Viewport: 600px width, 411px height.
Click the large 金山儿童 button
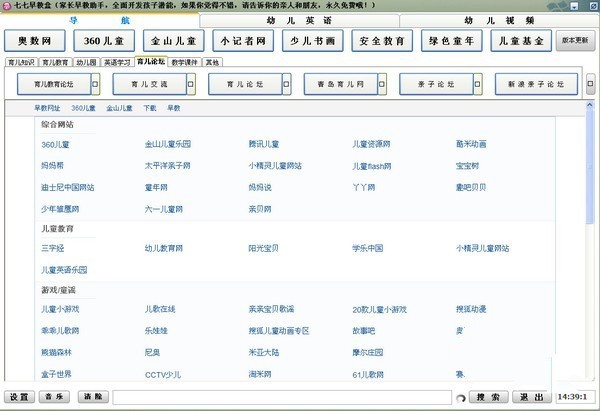[x=174, y=41]
